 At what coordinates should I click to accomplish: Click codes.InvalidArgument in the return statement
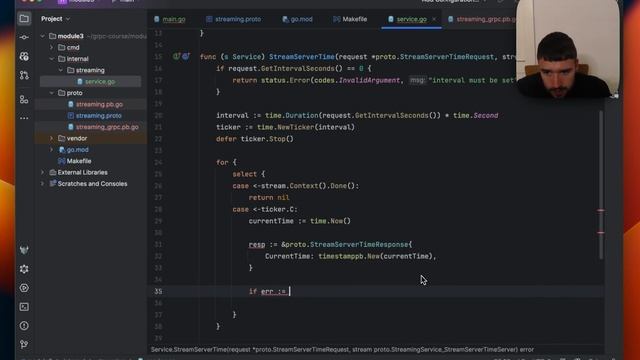click(x=357, y=80)
